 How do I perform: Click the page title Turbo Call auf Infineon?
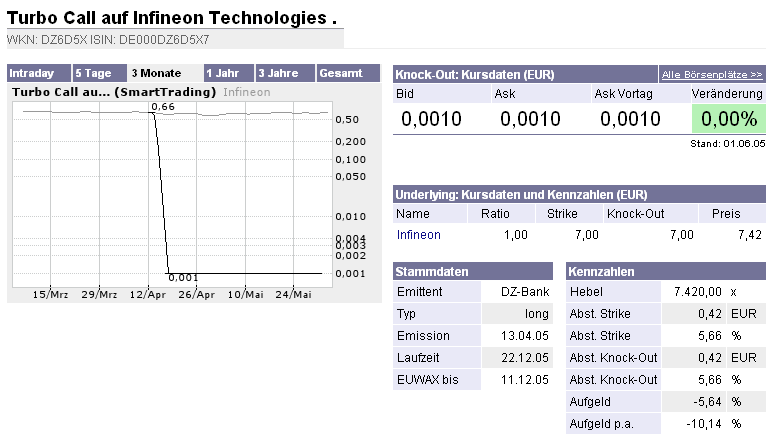click(171, 18)
